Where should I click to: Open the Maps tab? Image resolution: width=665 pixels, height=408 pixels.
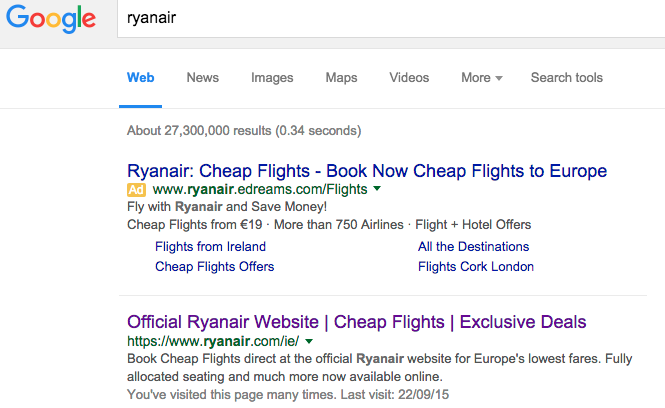click(x=341, y=78)
